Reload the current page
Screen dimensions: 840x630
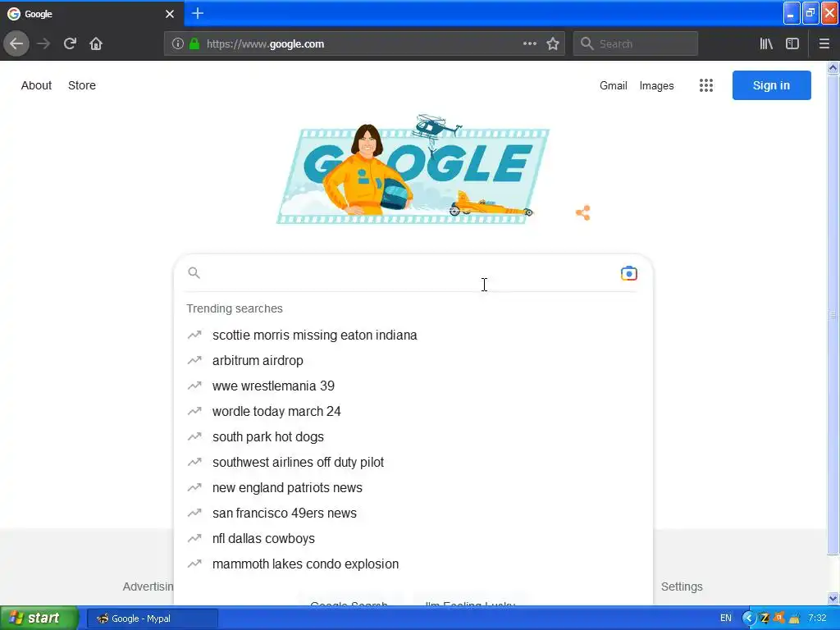[x=70, y=43]
